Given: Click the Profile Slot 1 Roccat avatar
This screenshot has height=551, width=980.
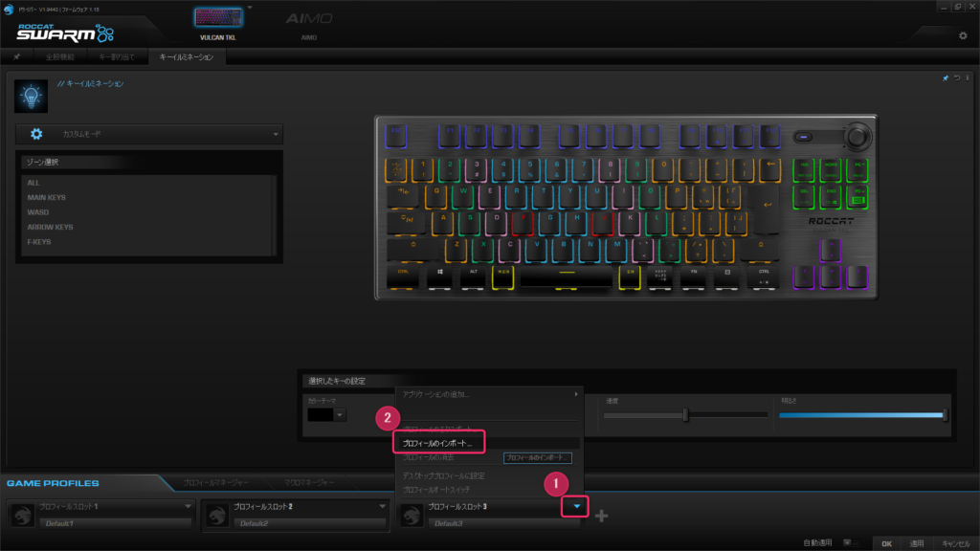Looking at the screenshot, I should [23, 516].
